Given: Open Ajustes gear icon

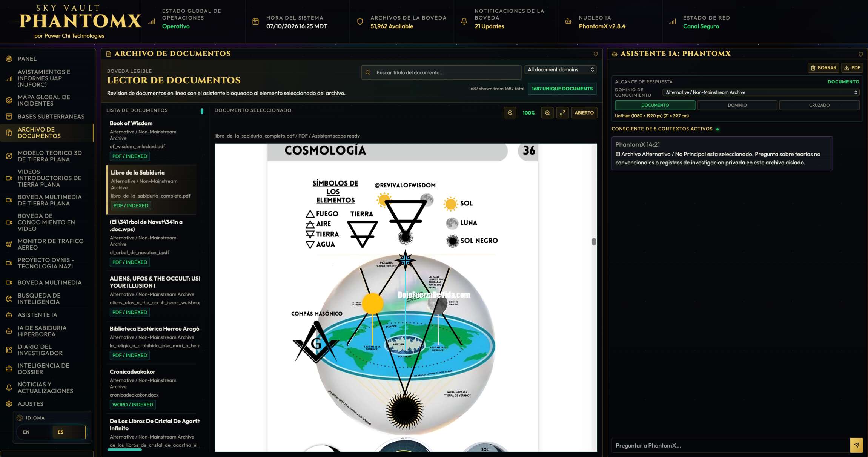Looking at the screenshot, I should coord(9,404).
